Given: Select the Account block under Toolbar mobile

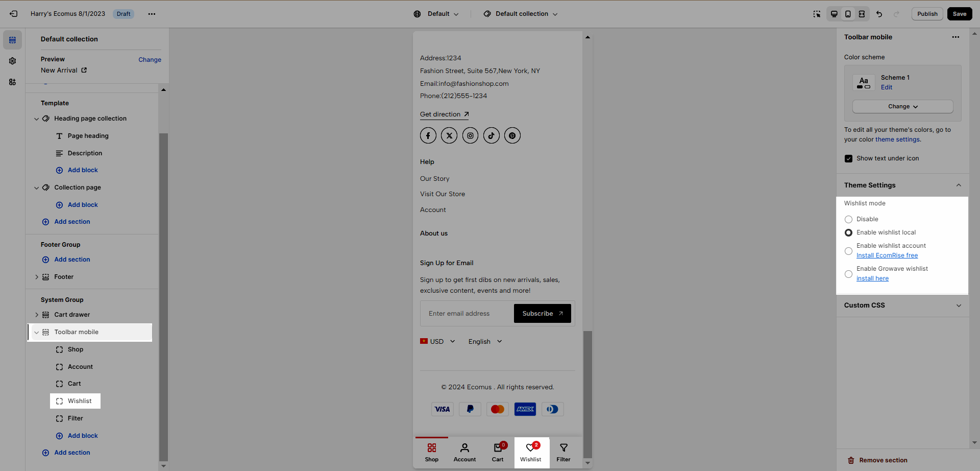Looking at the screenshot, I should [x=80, y=367].
